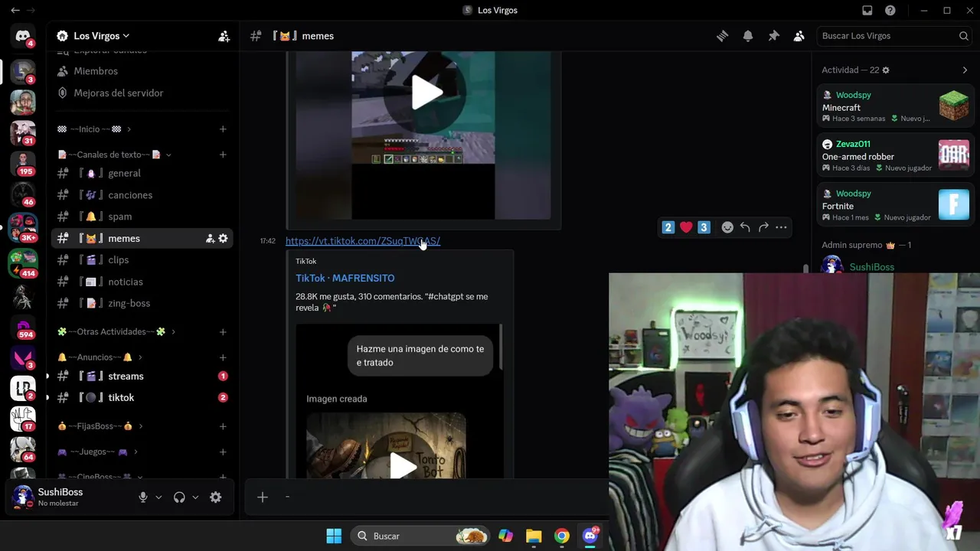Viewport: 980px width, 551px height.
Task: Play the Minecraft video in chat
Action: 426,93
